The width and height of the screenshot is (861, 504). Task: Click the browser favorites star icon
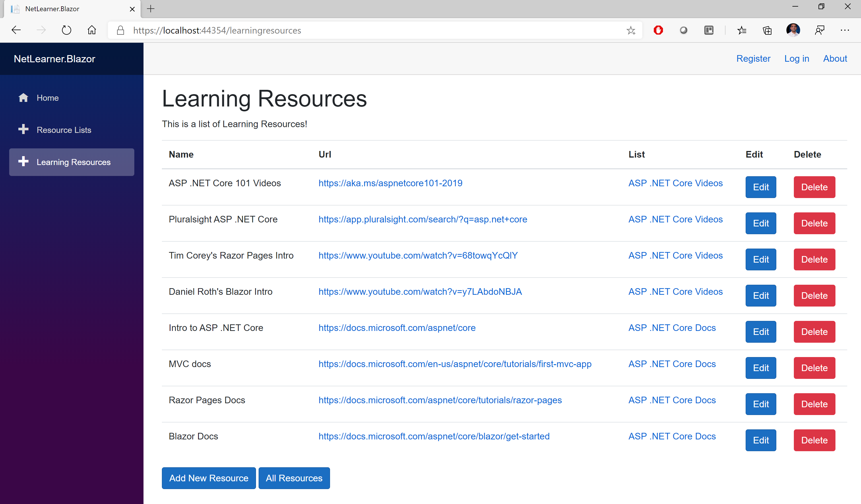coord(631,30)
